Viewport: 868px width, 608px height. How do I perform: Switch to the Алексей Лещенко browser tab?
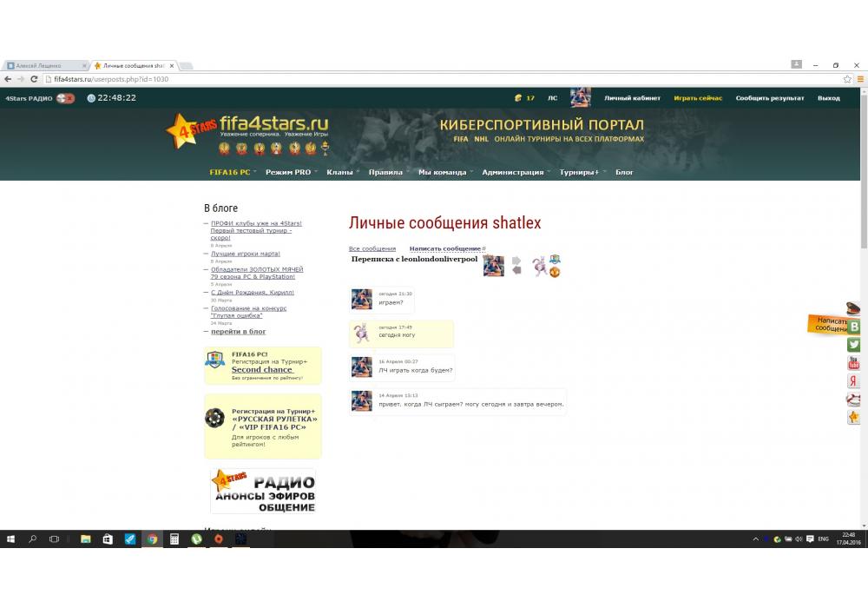point(45,65)
